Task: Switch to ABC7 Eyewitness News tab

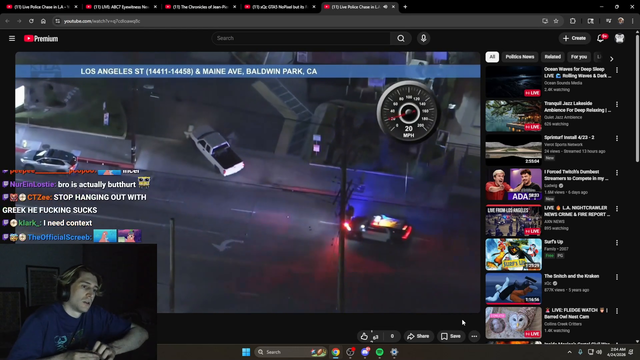Action: tap(121, 7)
